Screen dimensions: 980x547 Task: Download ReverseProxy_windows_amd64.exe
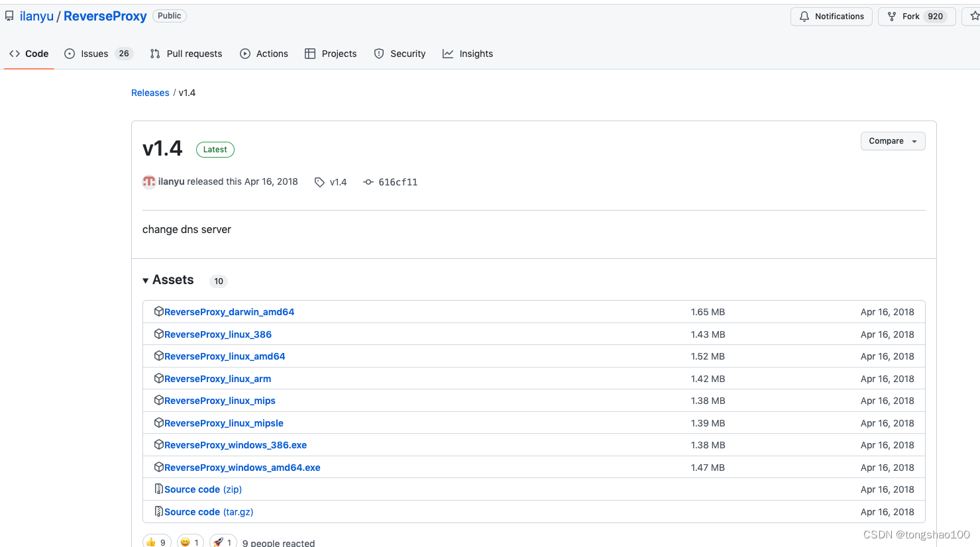tap(243, 468)
